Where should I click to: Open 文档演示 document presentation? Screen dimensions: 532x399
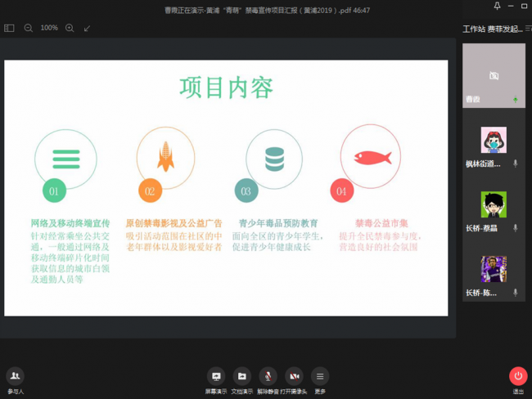tap(241, 379)
